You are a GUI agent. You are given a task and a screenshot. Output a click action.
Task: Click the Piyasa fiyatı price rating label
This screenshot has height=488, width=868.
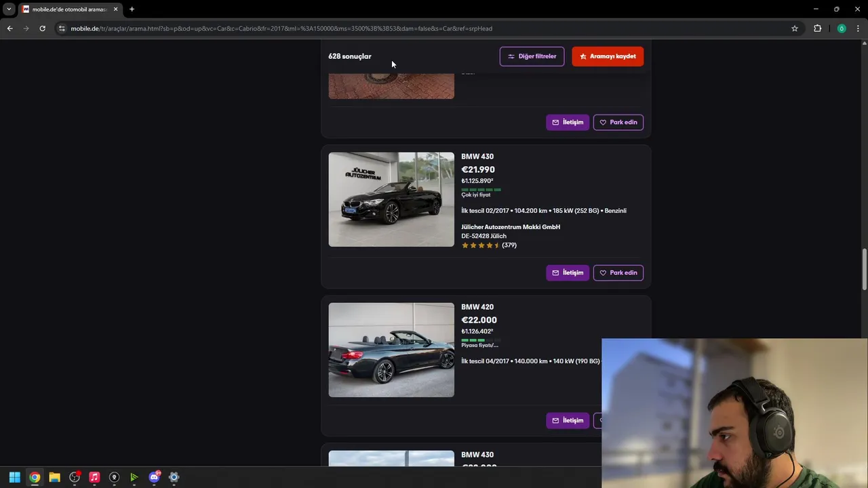click(479, 346)
